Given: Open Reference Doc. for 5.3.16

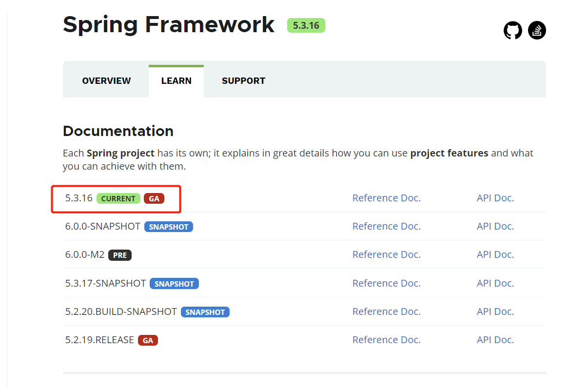Looking at the screenshot, I should click(386, 198).
